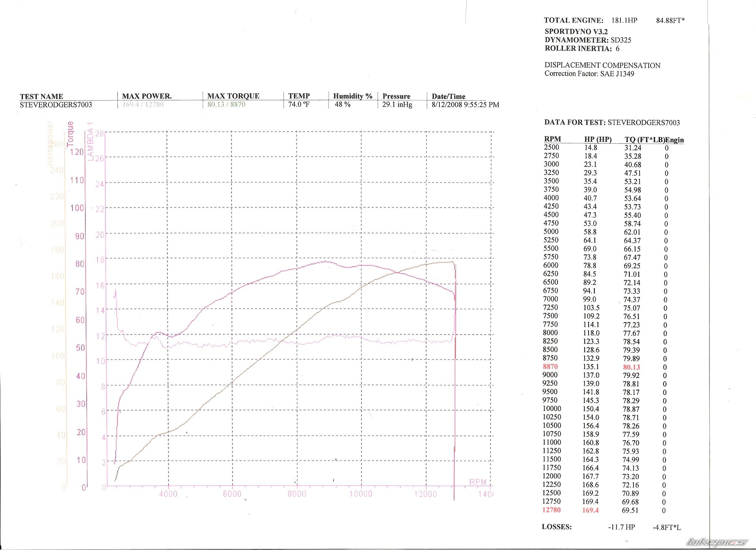Click the 8000 label on RPM axis

click(297, 494)
